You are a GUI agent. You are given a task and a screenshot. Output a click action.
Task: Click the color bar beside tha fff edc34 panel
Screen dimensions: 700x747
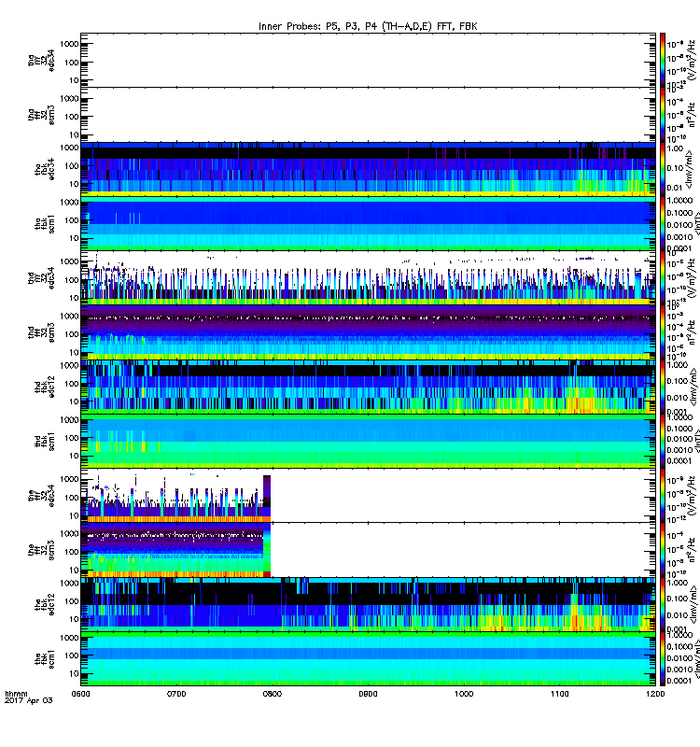[x=663, y=60]
